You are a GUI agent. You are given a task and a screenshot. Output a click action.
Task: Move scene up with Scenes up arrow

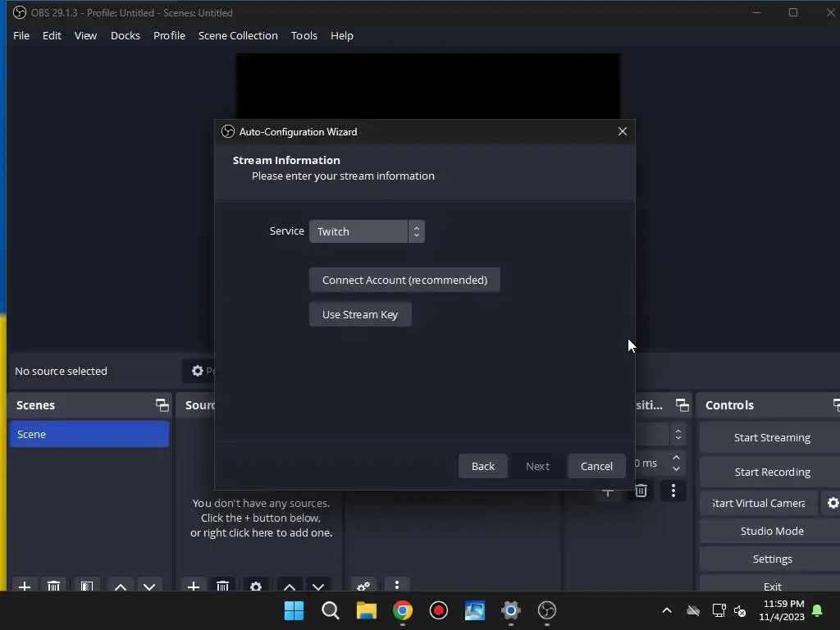pyautogui.click(x=121, y=586)
